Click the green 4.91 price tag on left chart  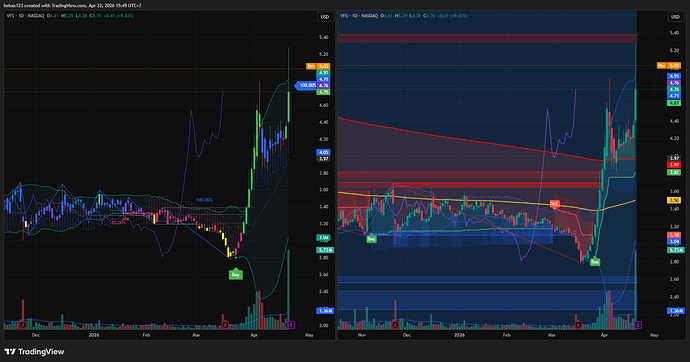pos(323,73)
